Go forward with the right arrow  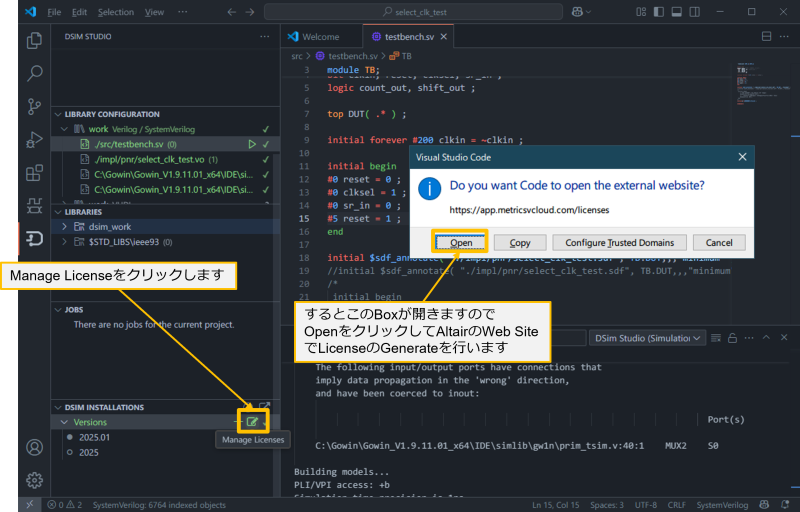249,12
